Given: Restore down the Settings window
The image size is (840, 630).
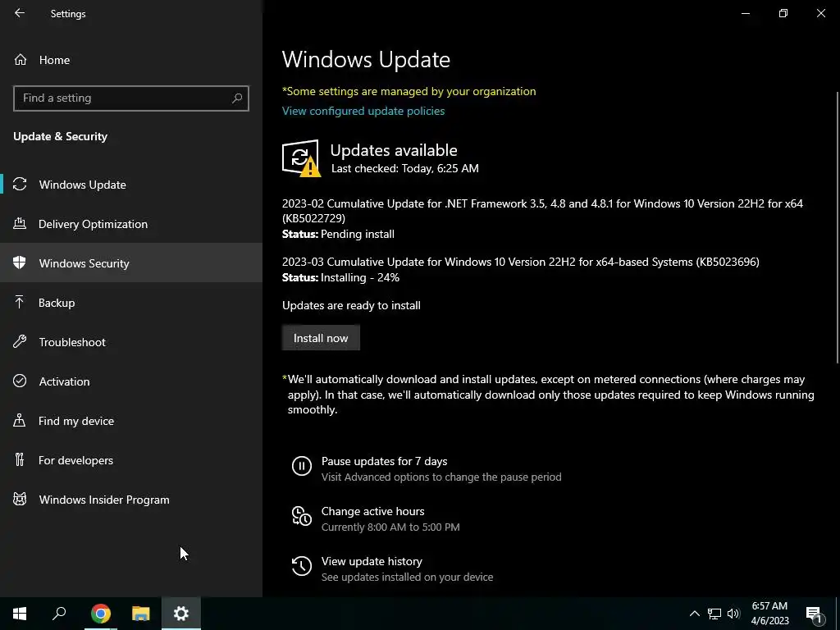Looking at the screenshot, I should (783, 13).
